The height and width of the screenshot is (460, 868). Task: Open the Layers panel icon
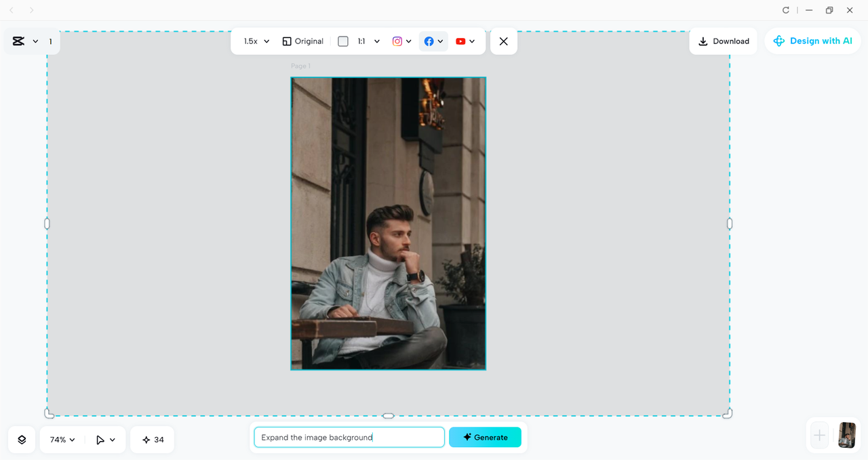tap(21, 439)
